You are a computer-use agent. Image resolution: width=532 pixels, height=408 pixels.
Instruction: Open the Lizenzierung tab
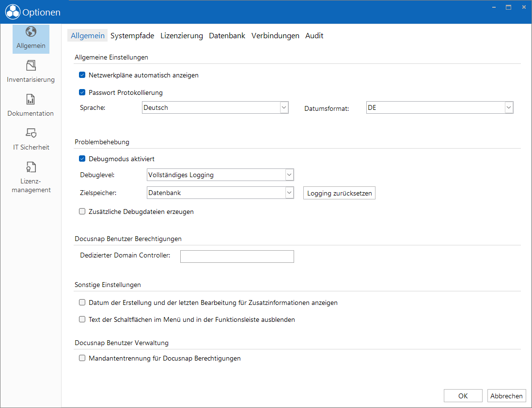point(182,36)
